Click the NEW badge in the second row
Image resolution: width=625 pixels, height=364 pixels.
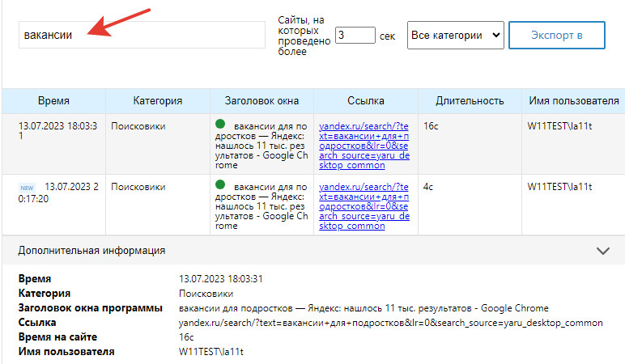tap(27, 188)
